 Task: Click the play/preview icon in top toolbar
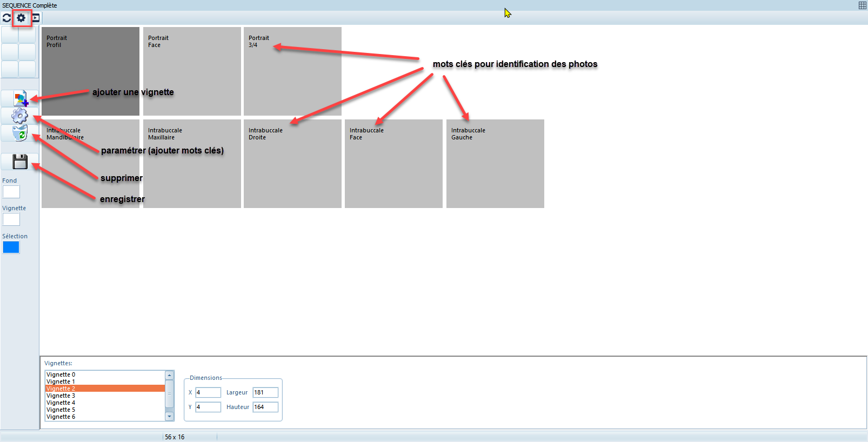coord(36,18)
